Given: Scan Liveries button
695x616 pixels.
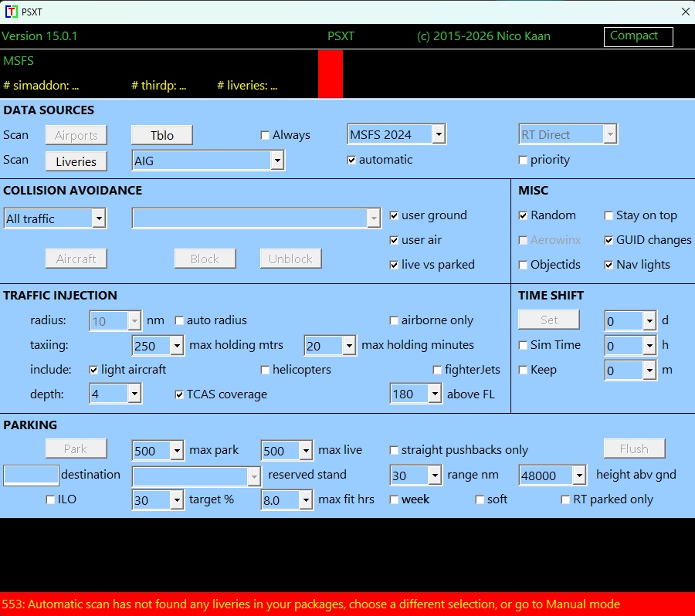Looking at the screenshot, I should [76, 161].
